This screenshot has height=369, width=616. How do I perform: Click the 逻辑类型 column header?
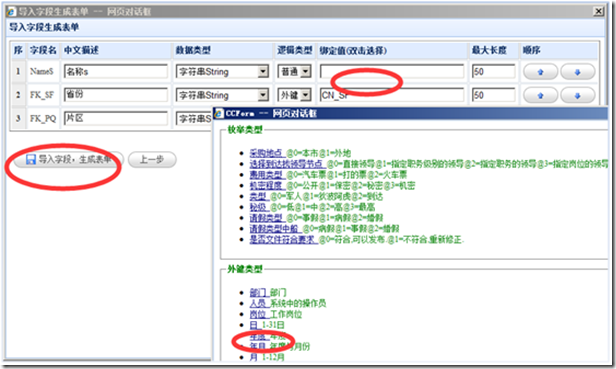(x=295, y=50)
